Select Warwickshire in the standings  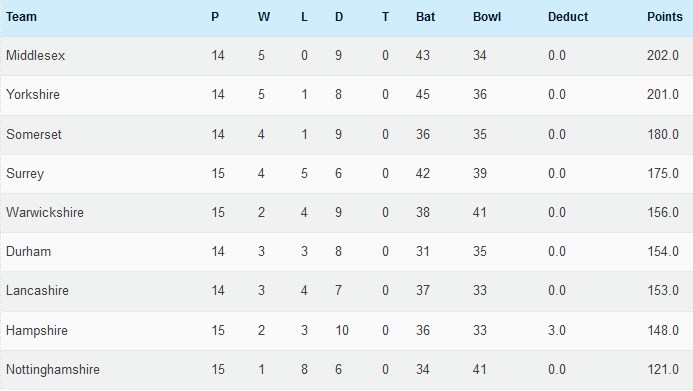click(45, 212)
